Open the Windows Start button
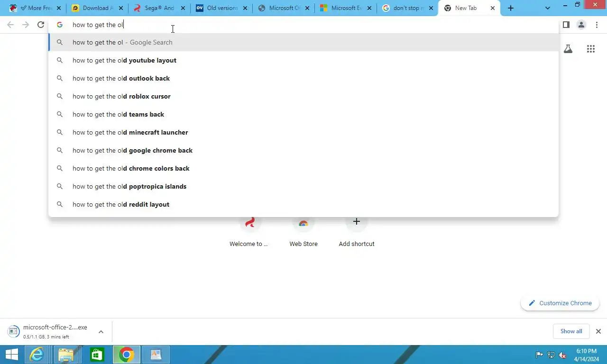 click(x=12, y=355)
